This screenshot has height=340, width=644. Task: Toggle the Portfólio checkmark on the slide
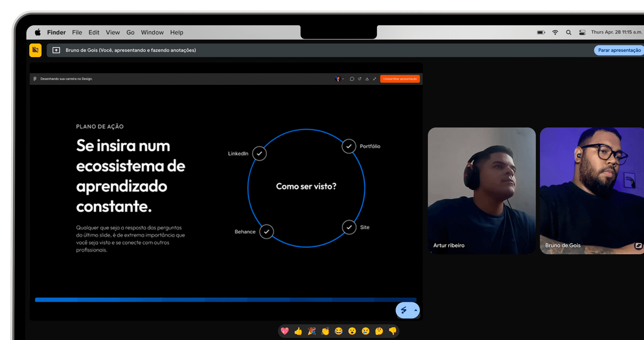(349, 146)
